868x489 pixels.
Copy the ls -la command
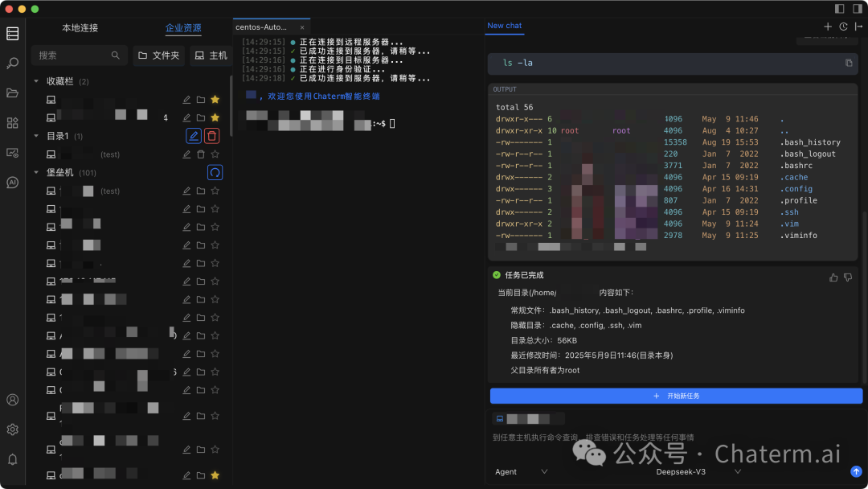pyautogui.click(x=849, y=63)
